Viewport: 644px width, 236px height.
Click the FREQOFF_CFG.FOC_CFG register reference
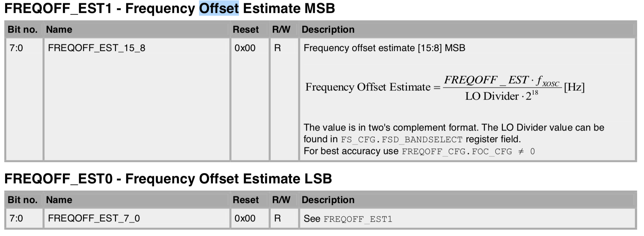(457, 151)
